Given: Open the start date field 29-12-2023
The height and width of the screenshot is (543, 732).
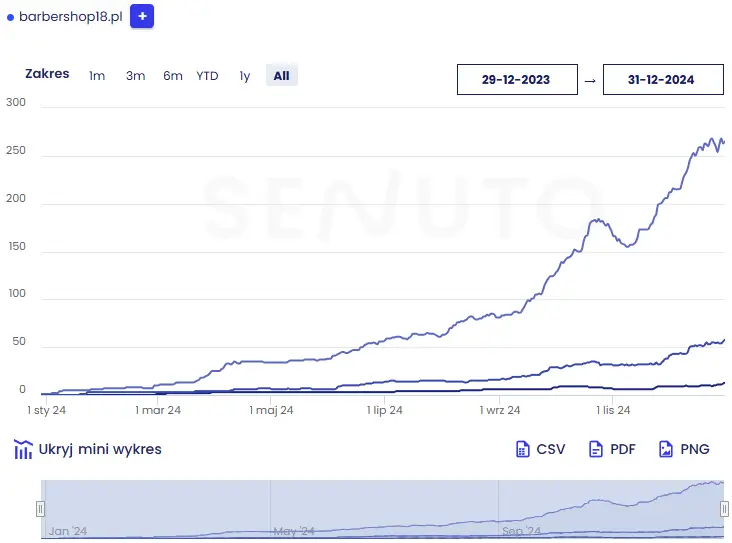Looking at the screenshot, I should tap(517, 79).
